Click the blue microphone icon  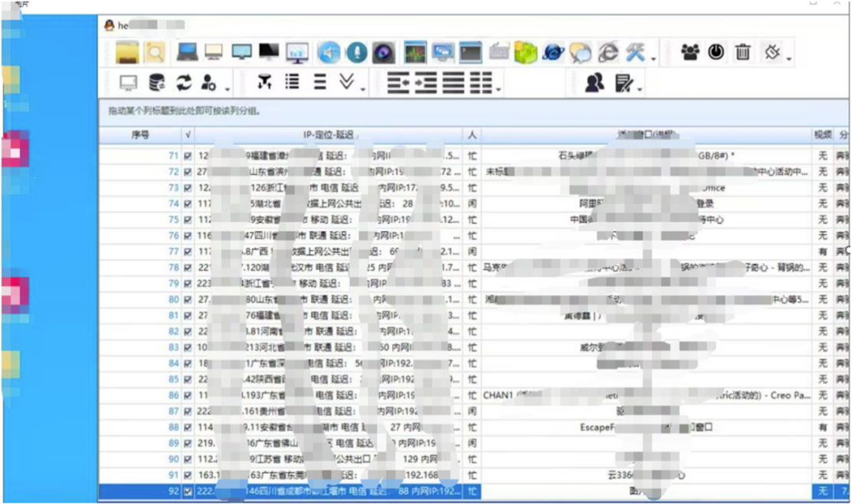357,53
